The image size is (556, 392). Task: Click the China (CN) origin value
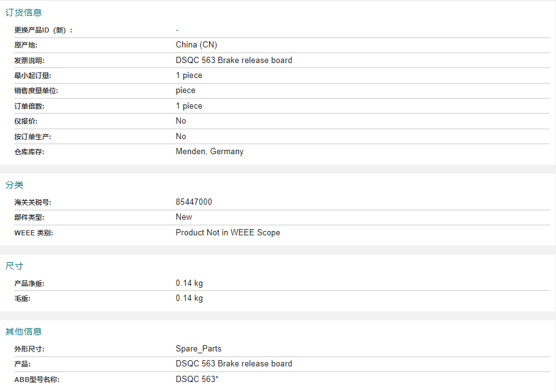tap(196, 45)
